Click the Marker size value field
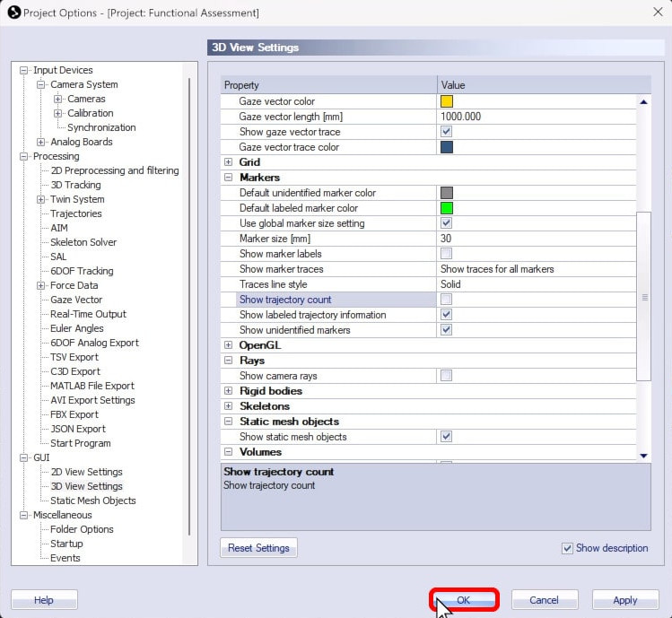672x618 pixels. pos(537,239)
